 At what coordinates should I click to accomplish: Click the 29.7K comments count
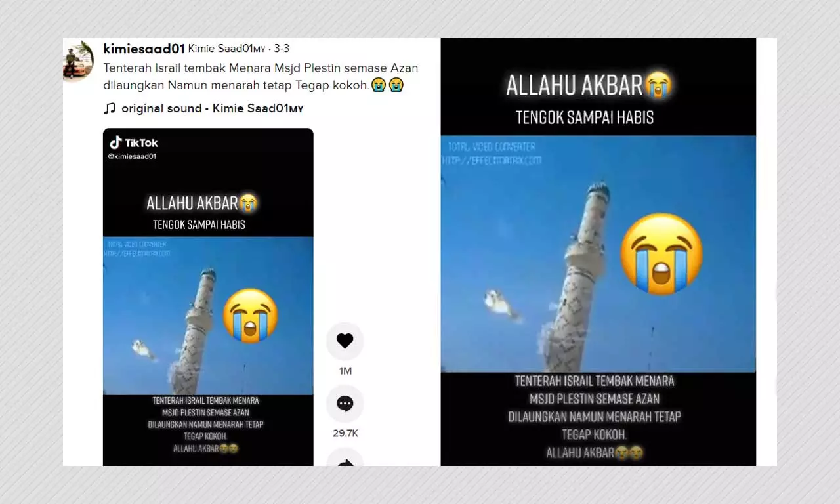tap(345, 433)
